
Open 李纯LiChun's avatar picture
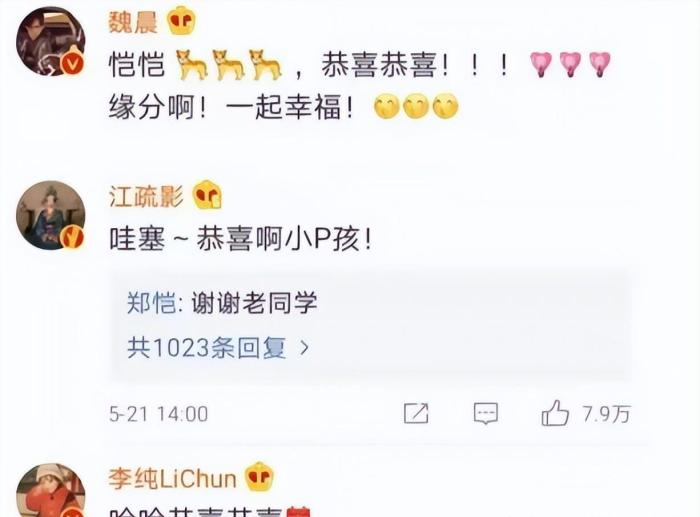tap(50, 490)
